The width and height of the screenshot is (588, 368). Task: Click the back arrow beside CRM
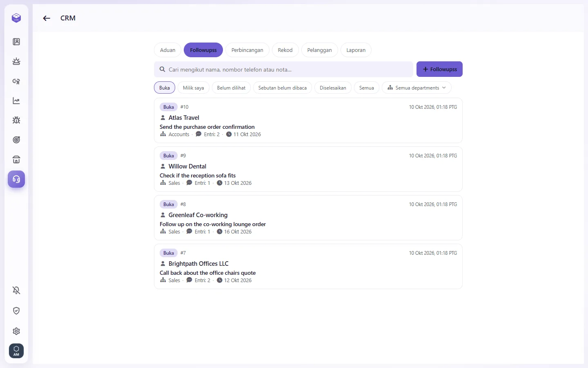click(x=47, y=18)
